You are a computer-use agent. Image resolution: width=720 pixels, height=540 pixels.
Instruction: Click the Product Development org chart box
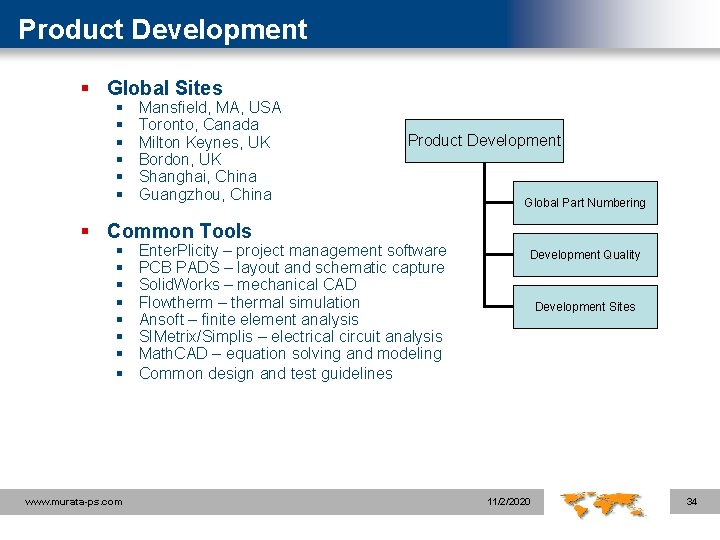(x=484, y=141)
